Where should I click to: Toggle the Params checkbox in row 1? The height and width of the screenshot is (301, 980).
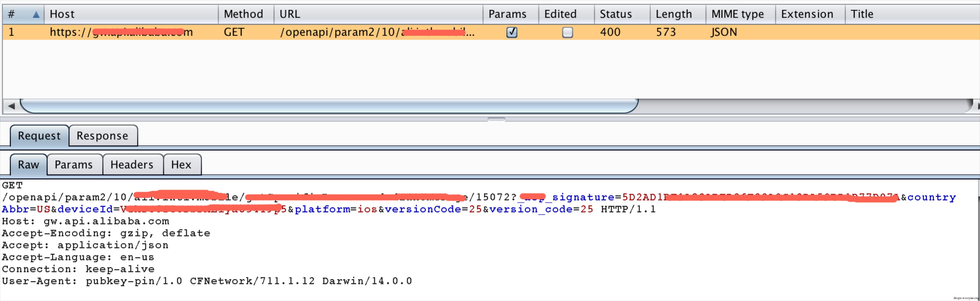click(512, 32)
